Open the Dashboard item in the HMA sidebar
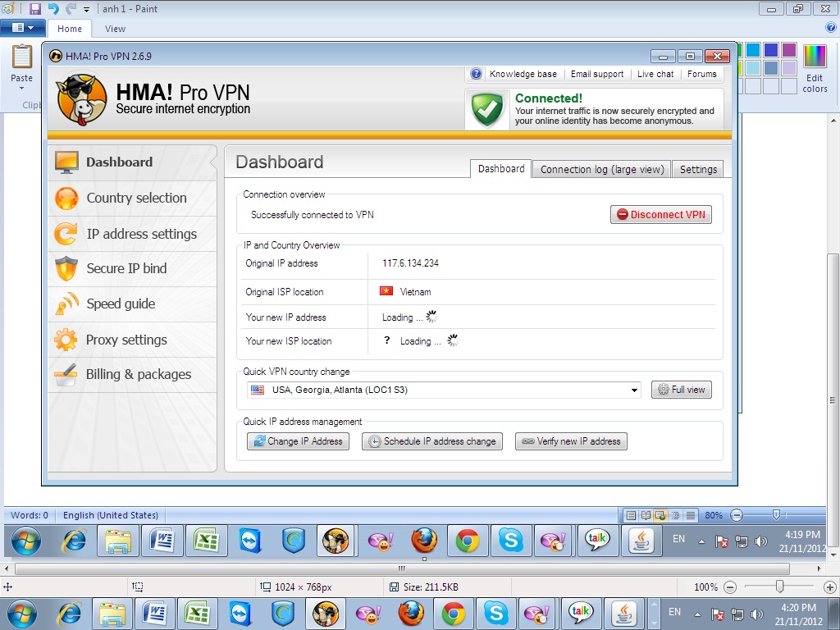 tap(132, 162)
